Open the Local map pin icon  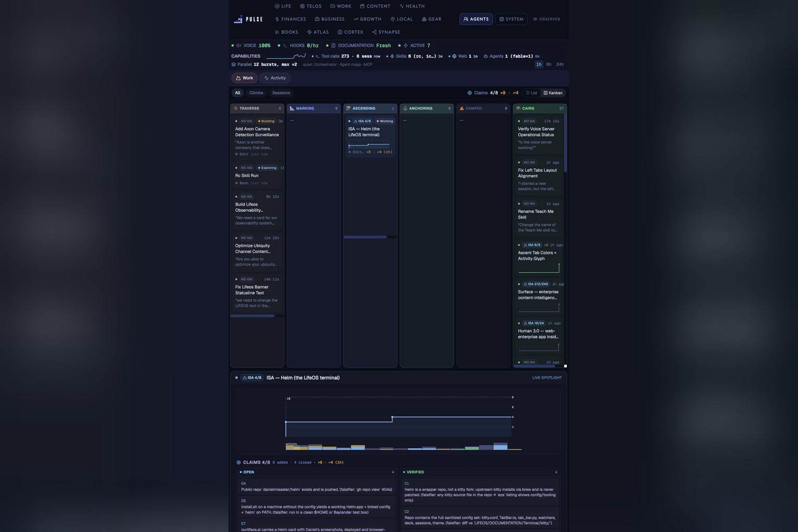click(393, 19)
